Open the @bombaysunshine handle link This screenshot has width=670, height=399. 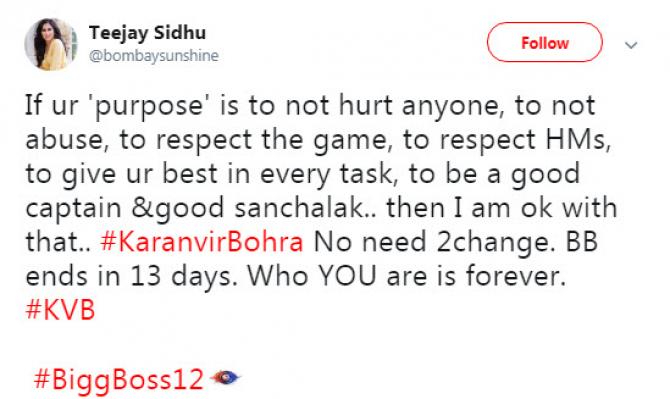click(154, 56)
